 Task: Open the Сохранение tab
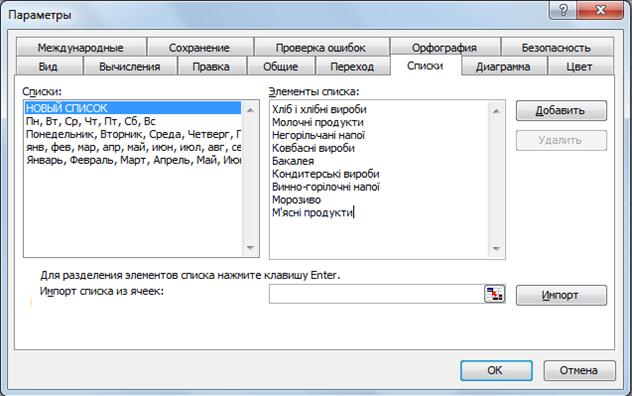tap(199, 48)
